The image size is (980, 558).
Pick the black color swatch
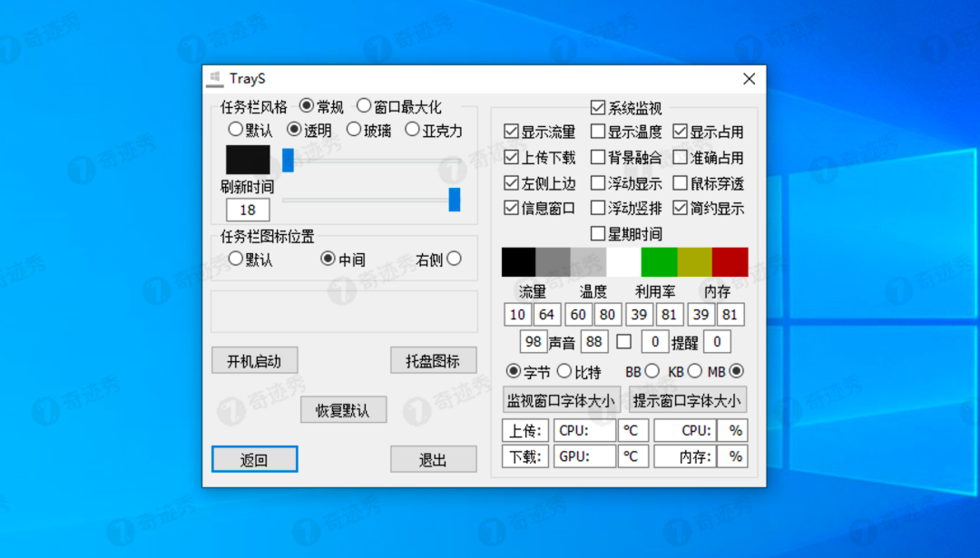(519, 262)
